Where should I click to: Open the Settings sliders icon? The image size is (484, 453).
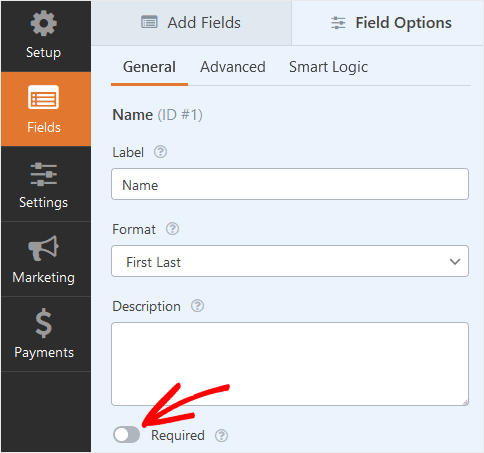(x=44, y=174)
